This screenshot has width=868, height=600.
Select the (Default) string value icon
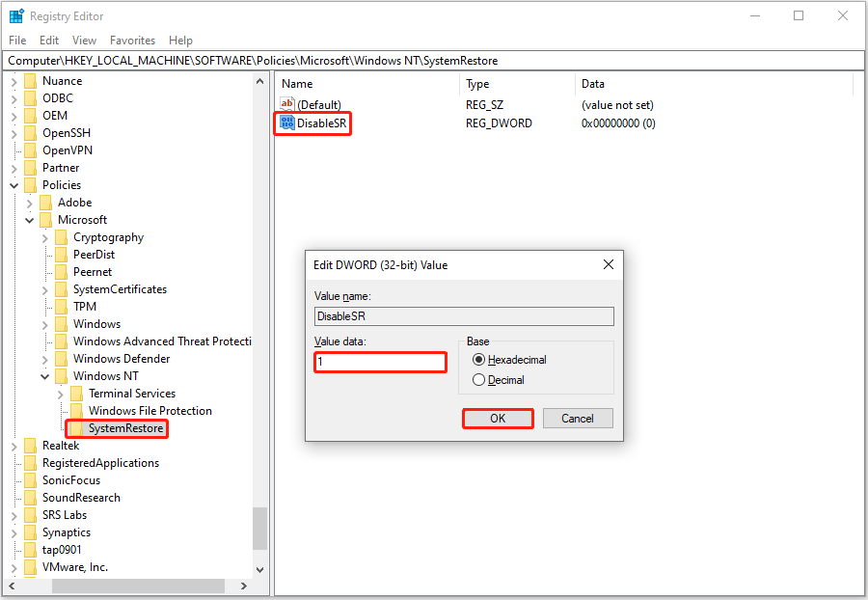287,104
